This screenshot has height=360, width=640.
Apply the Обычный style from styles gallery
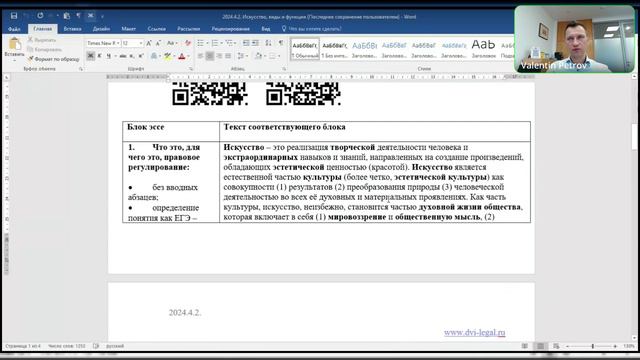[x=305, y=49]
